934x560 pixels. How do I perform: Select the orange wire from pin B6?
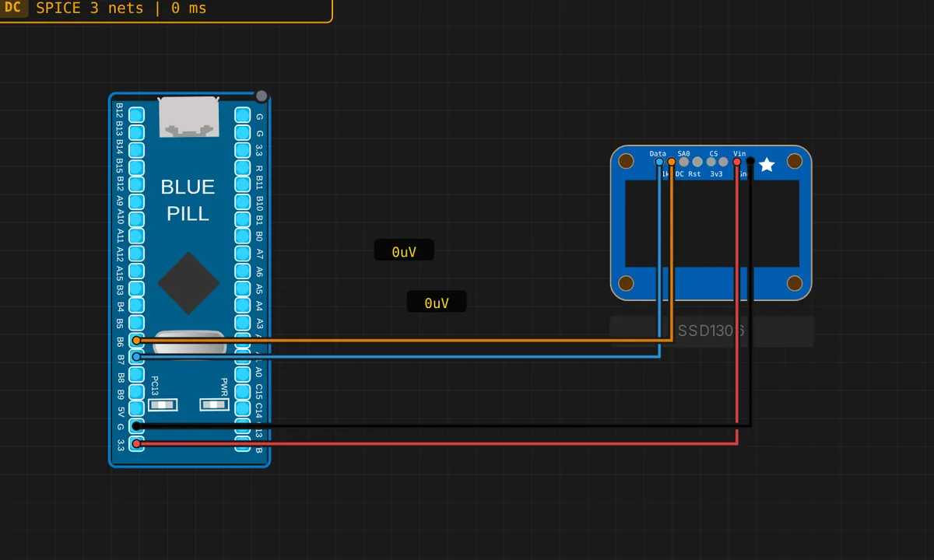tap(405, 340)
